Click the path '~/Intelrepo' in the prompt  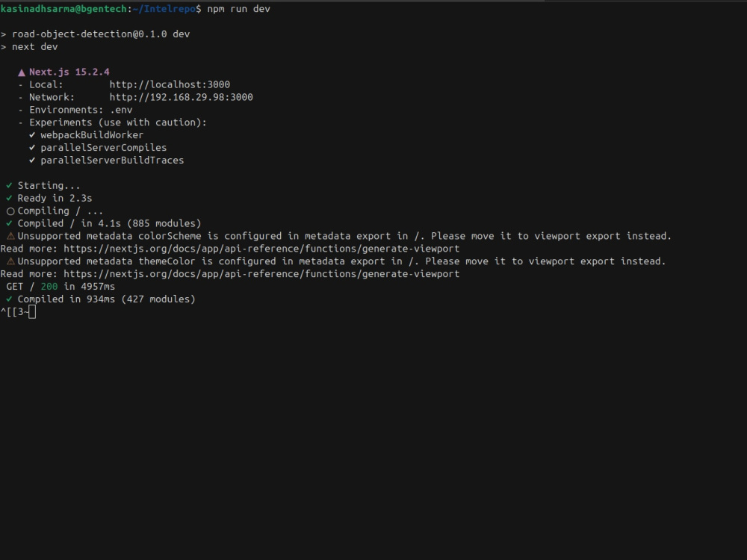164,9
